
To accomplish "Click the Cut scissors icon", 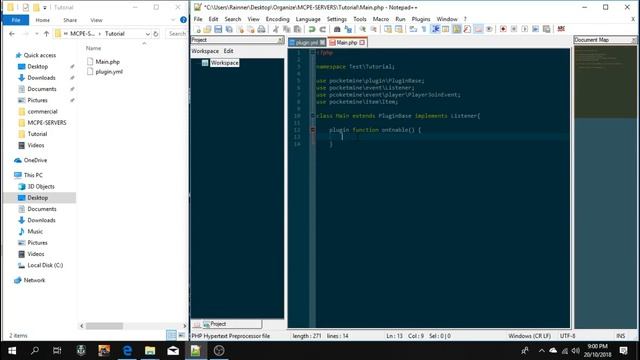I will (x=276, y=29).
